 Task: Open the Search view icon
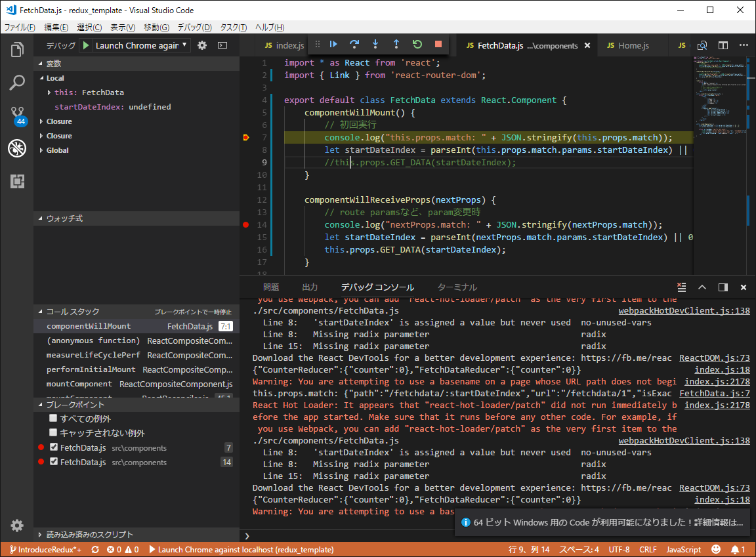pos(17,83)
